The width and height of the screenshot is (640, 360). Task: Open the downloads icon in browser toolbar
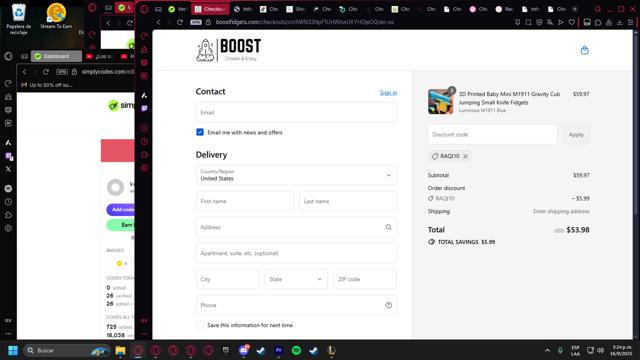620,22
